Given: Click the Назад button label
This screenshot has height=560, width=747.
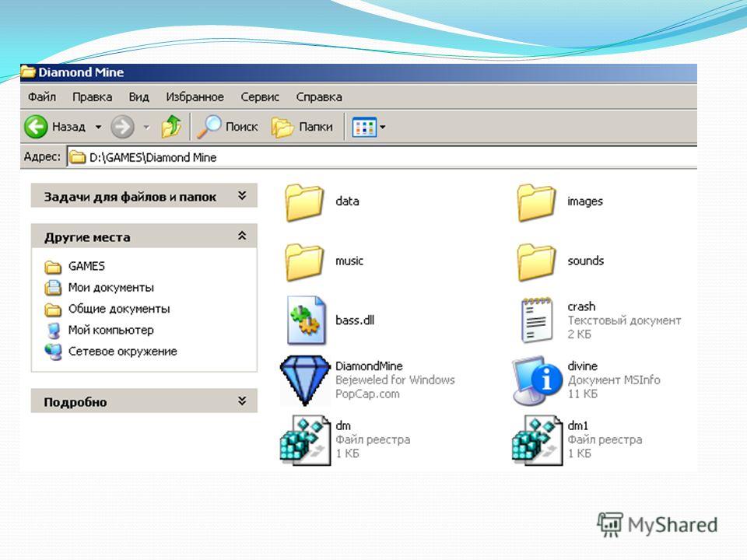Looking at the screenshot, I should pos(69,127).
